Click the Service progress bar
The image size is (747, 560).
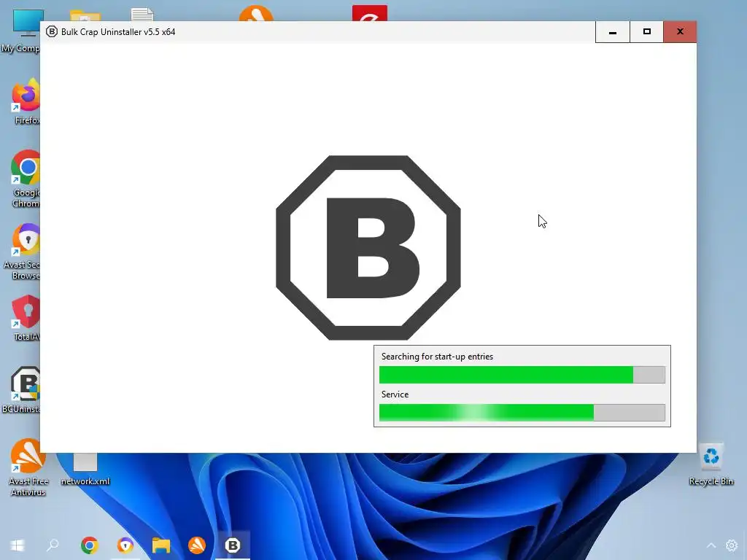(x=522, y=413)
